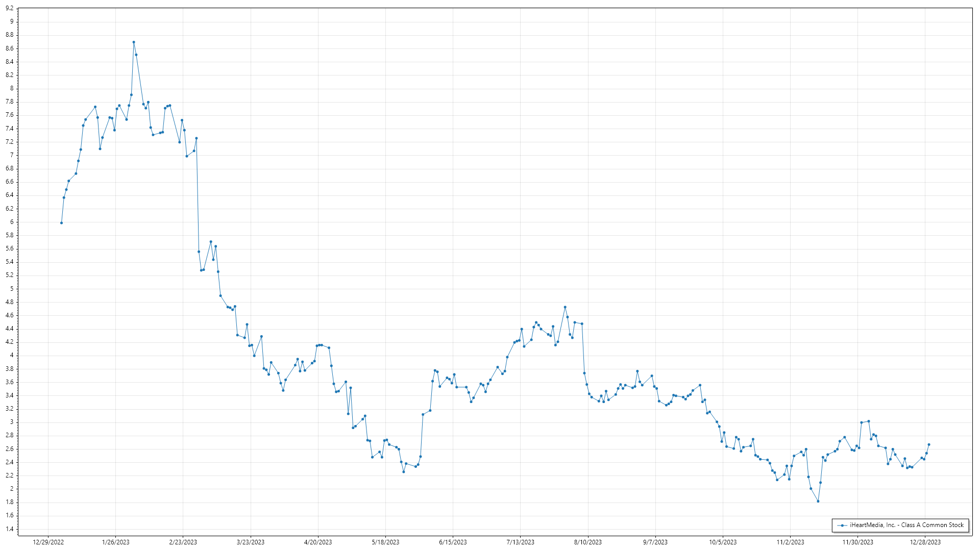This screenshot has height=551, width=980.
Task: Click the blue marker icon in the legend
Action: click(842, 525)
